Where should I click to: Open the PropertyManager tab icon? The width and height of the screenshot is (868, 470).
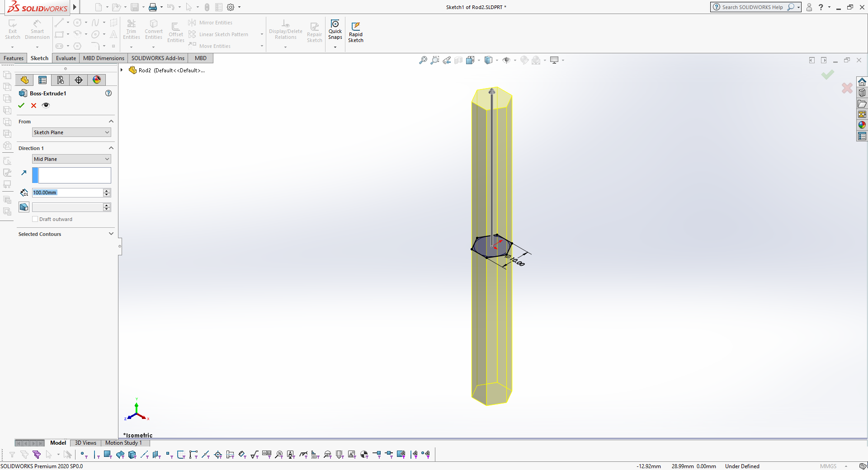(x=42, y=80)
